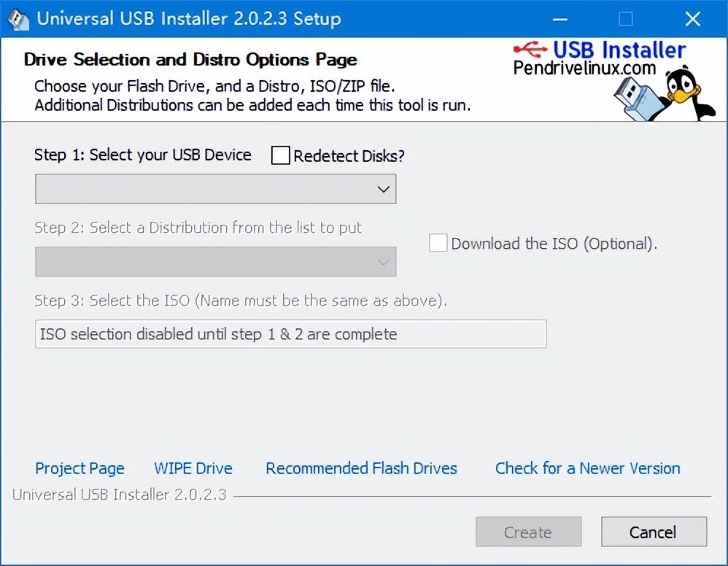Open the Recommended Flash Drives link
Viewport: 728px width, 566px height.
click(361, 468)
